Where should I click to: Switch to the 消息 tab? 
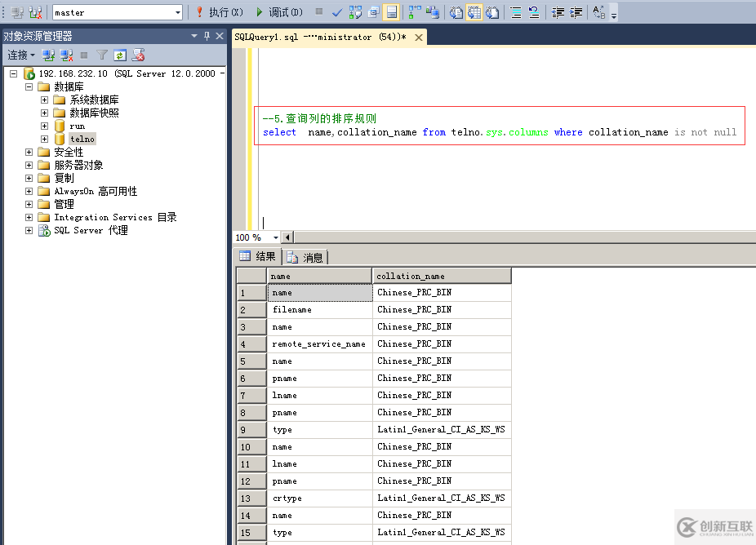click(305, 257)
